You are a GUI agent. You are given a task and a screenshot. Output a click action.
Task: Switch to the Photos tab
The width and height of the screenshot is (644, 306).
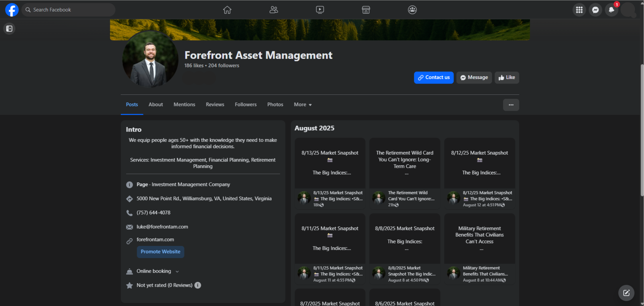click(275, 105)
